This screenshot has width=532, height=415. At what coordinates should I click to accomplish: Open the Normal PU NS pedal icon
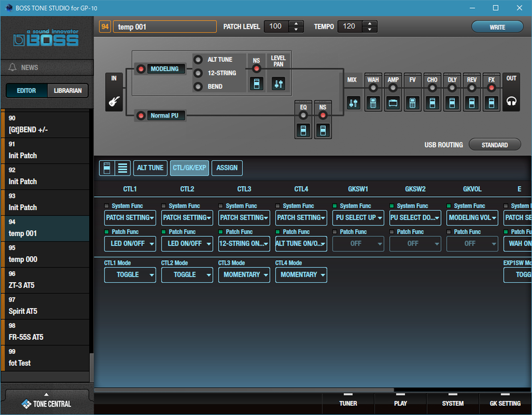[x=323, y=130]
